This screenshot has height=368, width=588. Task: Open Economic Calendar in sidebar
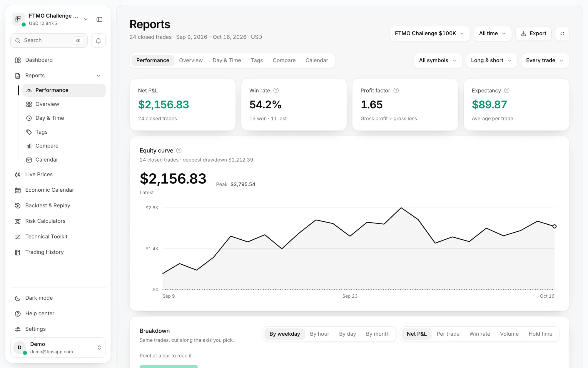[x=58, y=190]
